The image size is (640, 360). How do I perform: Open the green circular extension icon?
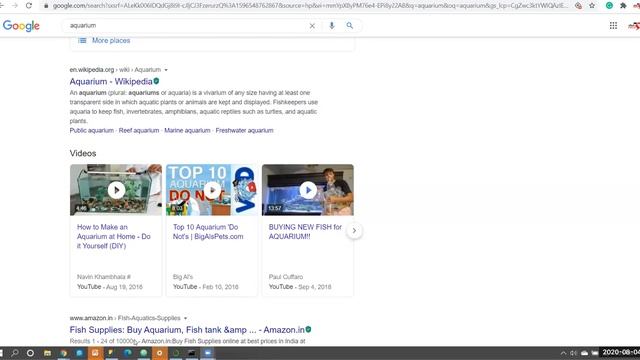pyautogui.click(x=609, y=6)
